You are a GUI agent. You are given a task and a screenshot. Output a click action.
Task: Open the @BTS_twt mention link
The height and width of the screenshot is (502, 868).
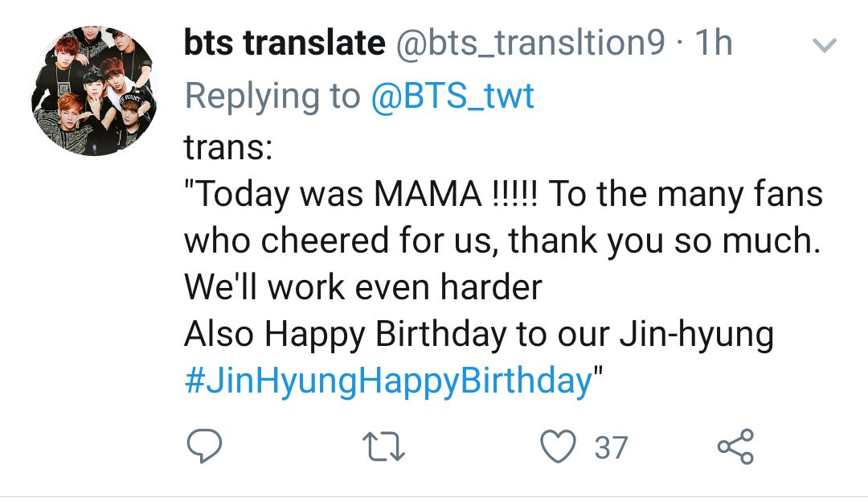452,96
